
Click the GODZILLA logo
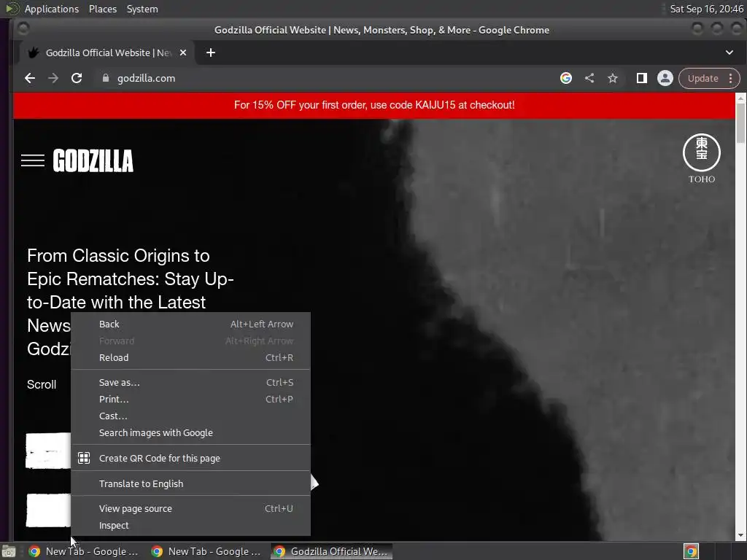point(93,160)
